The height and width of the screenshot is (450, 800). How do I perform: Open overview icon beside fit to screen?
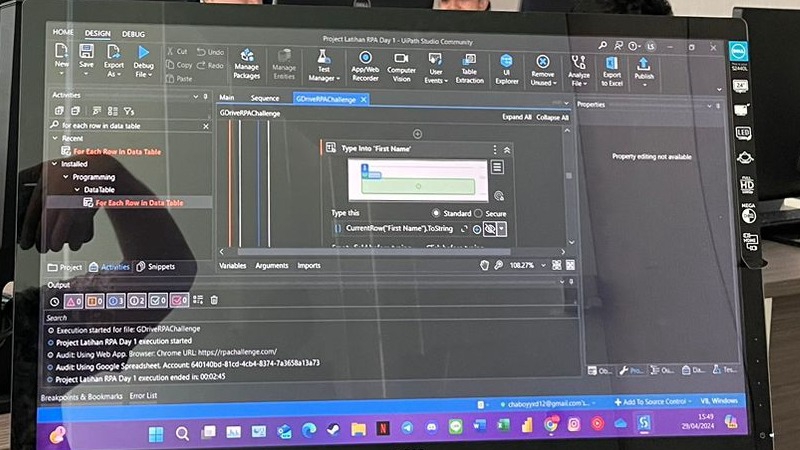(570, 265)
